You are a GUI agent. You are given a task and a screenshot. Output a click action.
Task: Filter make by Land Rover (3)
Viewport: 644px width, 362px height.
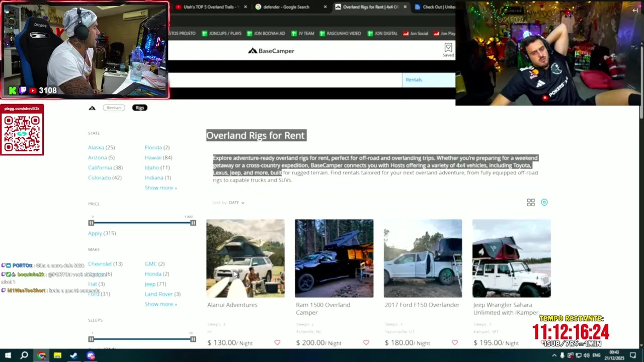pyautogui.click(x=163, y=294)
